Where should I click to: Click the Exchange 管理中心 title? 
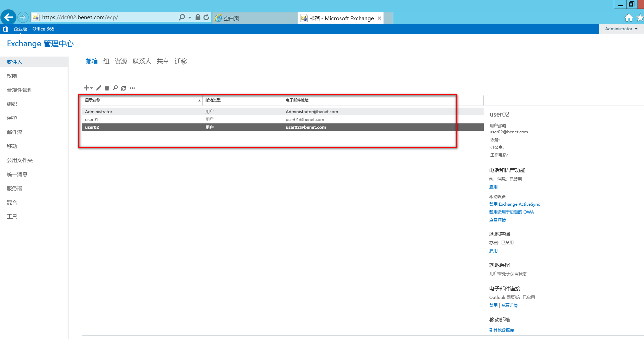[x=40, y=44]
